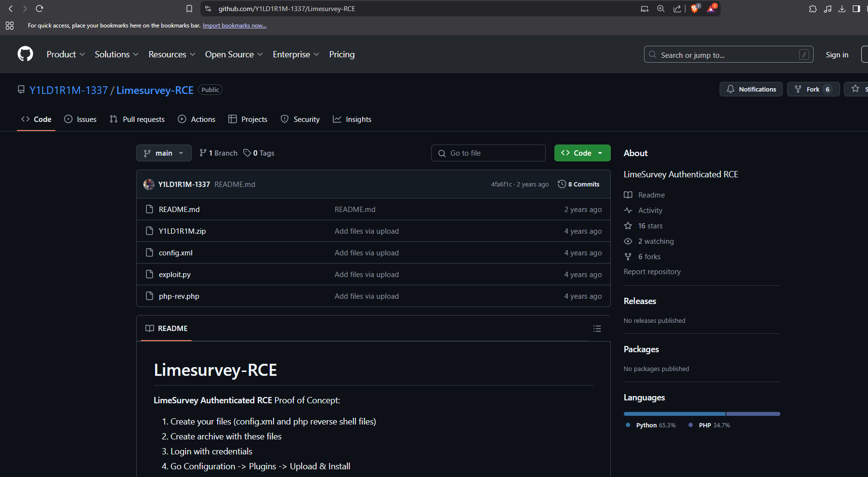The height and width of the screenshot is (477, 868).
Task: Switch to the Issues tab
Action: 80,119
